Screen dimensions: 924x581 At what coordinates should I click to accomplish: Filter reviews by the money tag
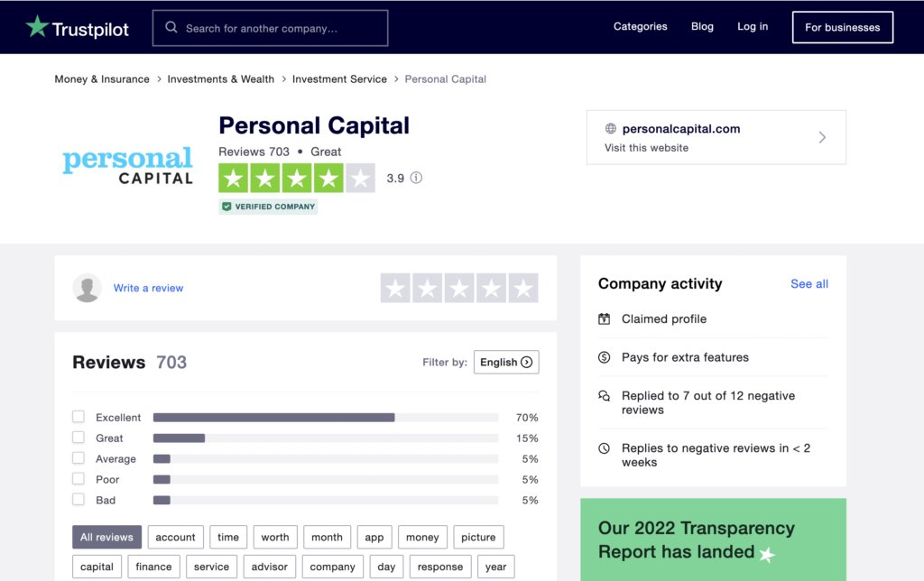tap(422, 537)
